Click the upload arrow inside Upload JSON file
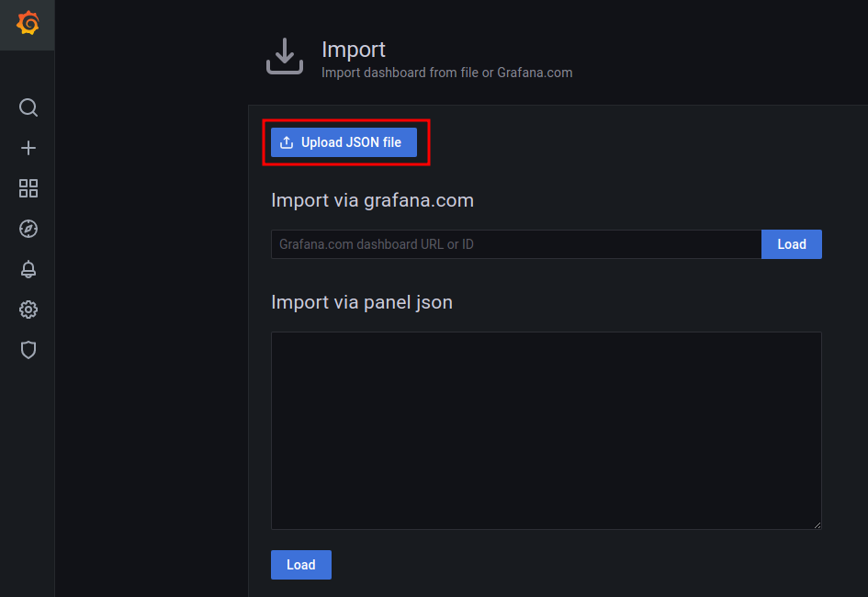Viewport: 868px width, 597px height. coord(286,142)
